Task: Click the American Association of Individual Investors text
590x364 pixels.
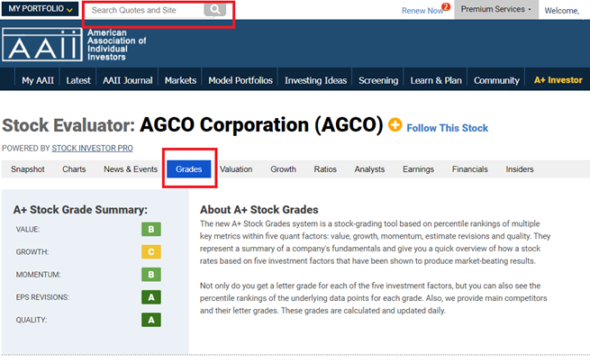Action: [x=116, y=45]
